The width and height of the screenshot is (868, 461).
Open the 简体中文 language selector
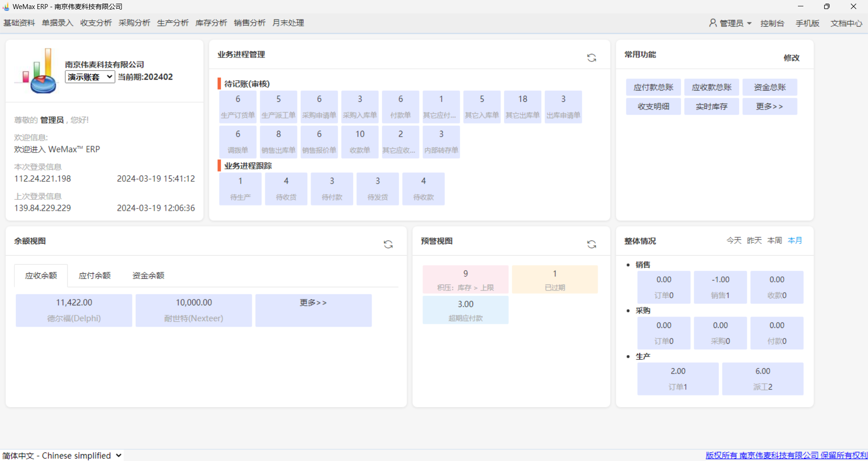click(62, 456)
